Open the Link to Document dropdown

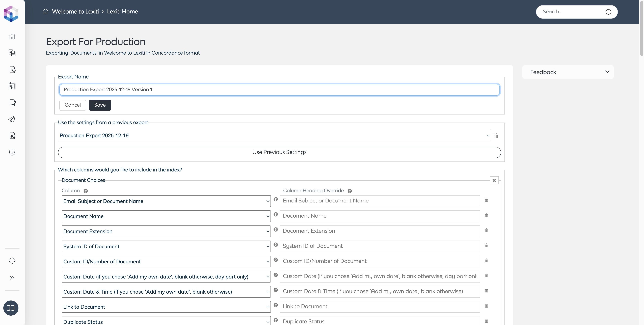pyautogui.click(x=166, y=307)
